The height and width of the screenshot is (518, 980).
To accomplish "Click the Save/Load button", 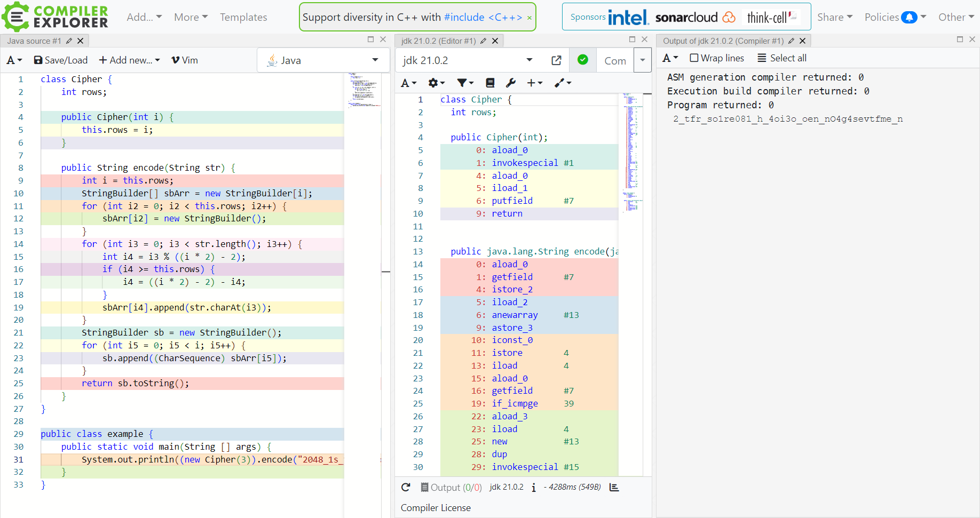I will (x=61, y=60).
